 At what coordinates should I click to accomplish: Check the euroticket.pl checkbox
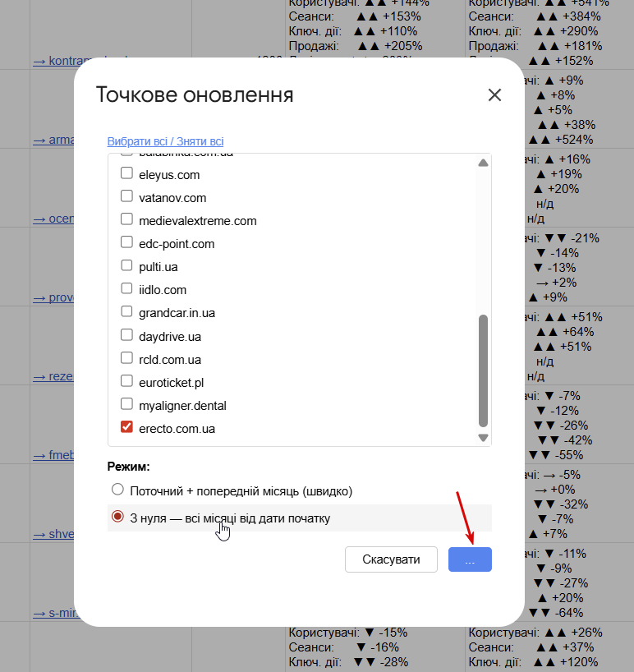[x=126, y=380]
